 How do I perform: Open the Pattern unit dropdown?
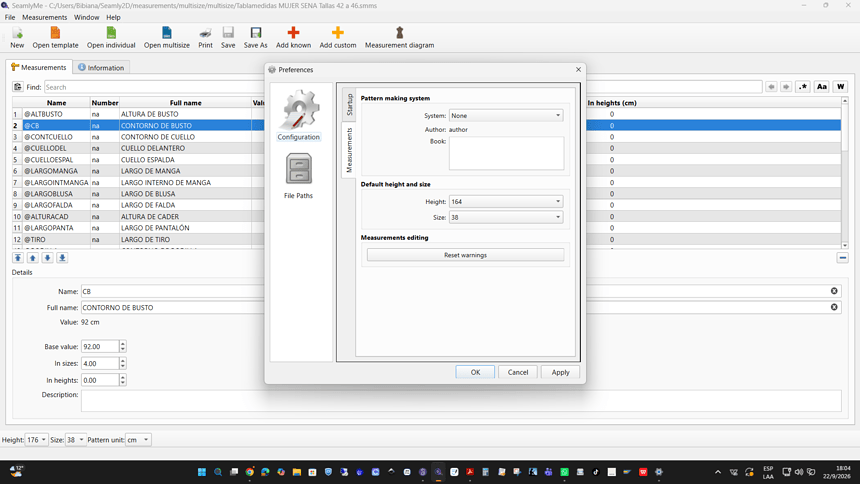pyautogui.click(x=138, y=440)
